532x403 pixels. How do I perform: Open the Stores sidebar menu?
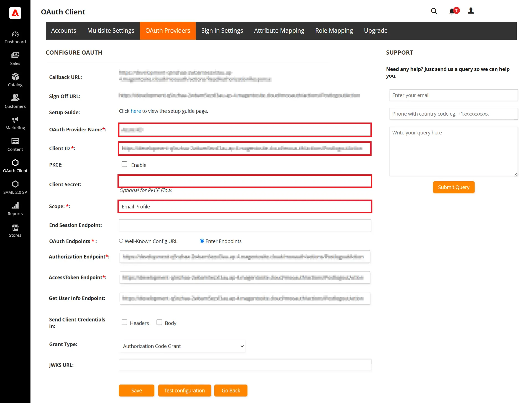[15, 231]
